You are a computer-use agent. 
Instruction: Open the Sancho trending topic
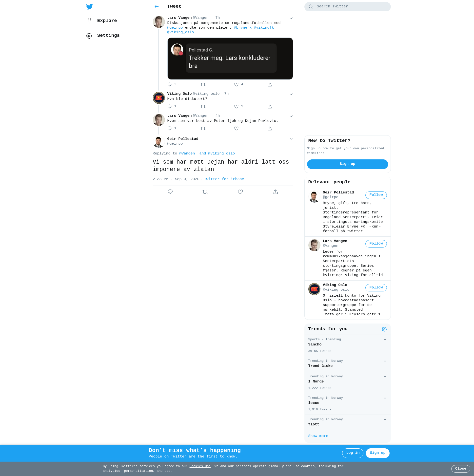coord(347,345)
